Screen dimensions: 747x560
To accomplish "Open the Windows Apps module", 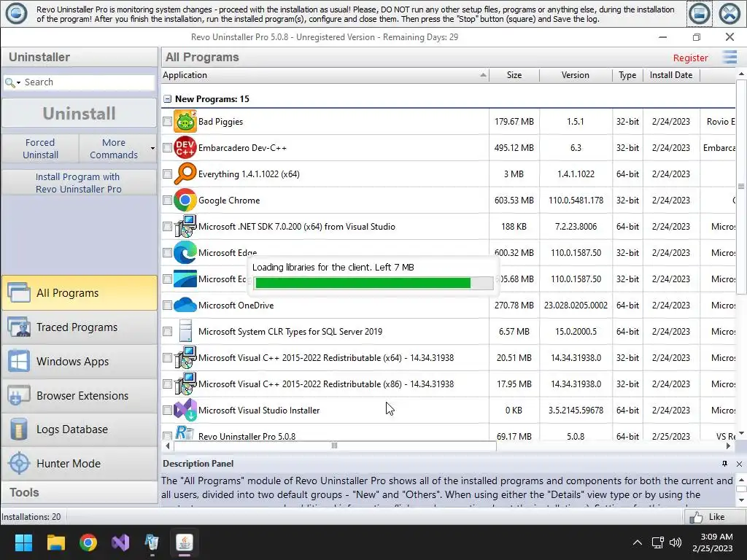I will point(80,362).
